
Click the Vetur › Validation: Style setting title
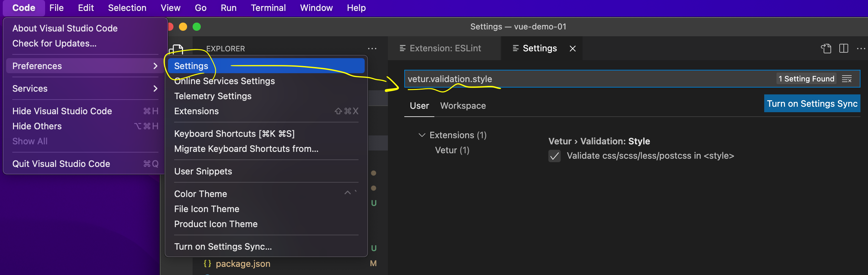(x=599, y=141)
